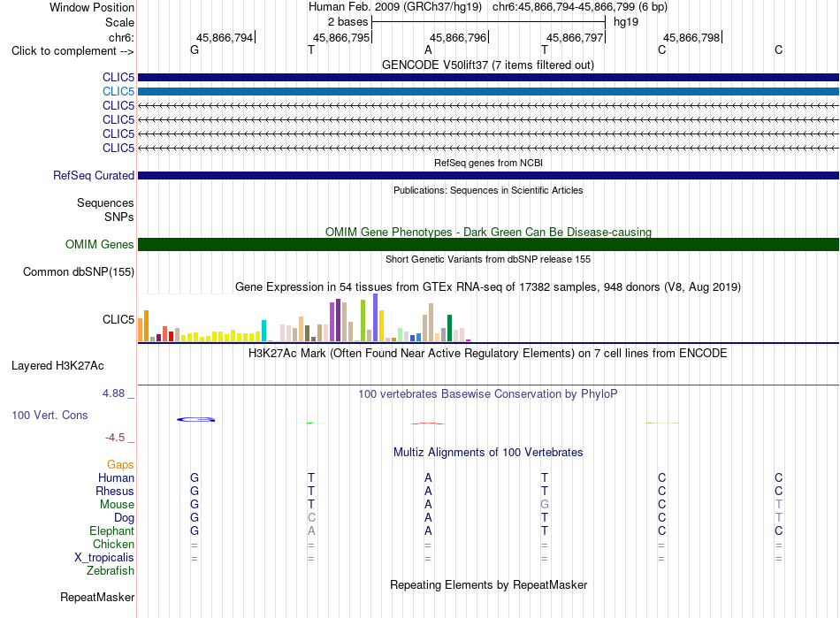Open Multiz Alignments of 100 Vertebrates title
The image size is (840, 618).
coord(488,453)
